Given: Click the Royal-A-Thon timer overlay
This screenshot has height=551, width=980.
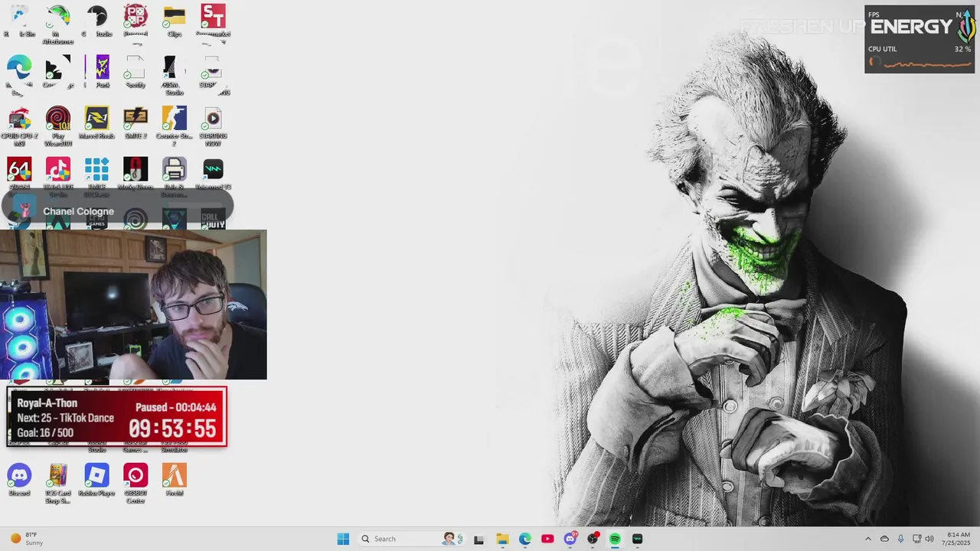Looking at the screenshot, I should (x=117, y=417).
